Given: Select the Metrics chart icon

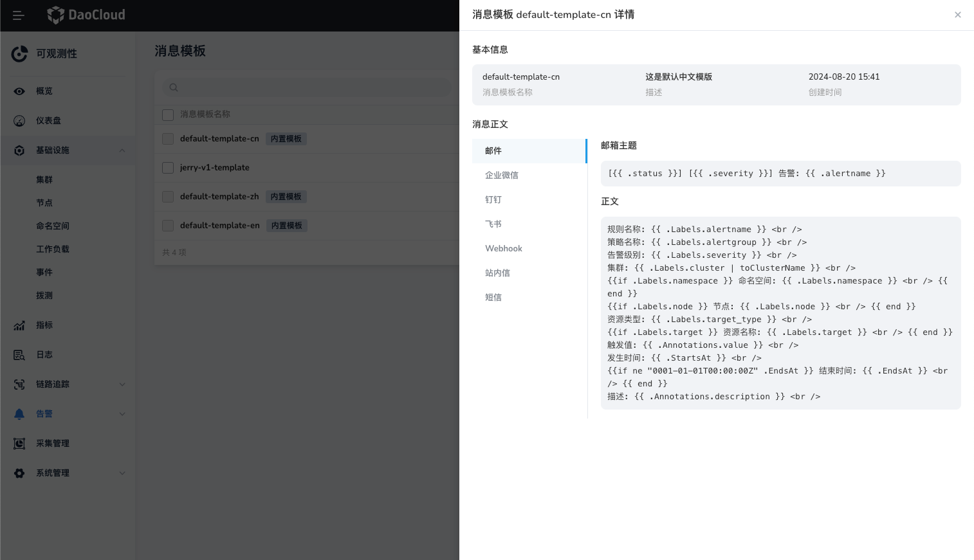Looking at the screenshot, I should (19, 325).
